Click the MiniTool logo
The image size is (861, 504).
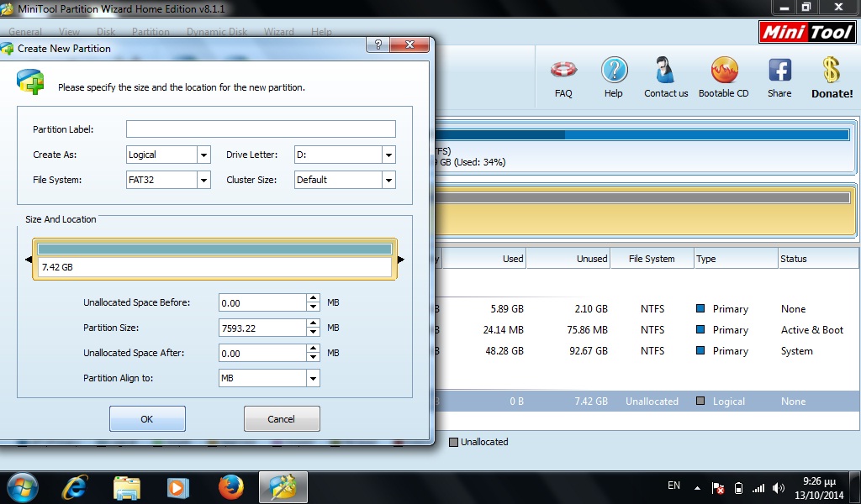click(x=807, y=32)
